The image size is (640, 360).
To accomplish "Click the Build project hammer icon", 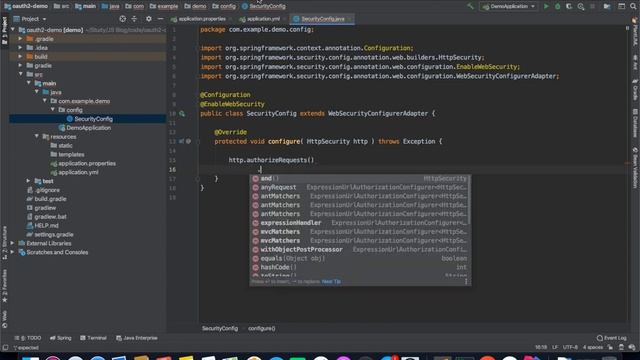I will [x=471, y=6].
